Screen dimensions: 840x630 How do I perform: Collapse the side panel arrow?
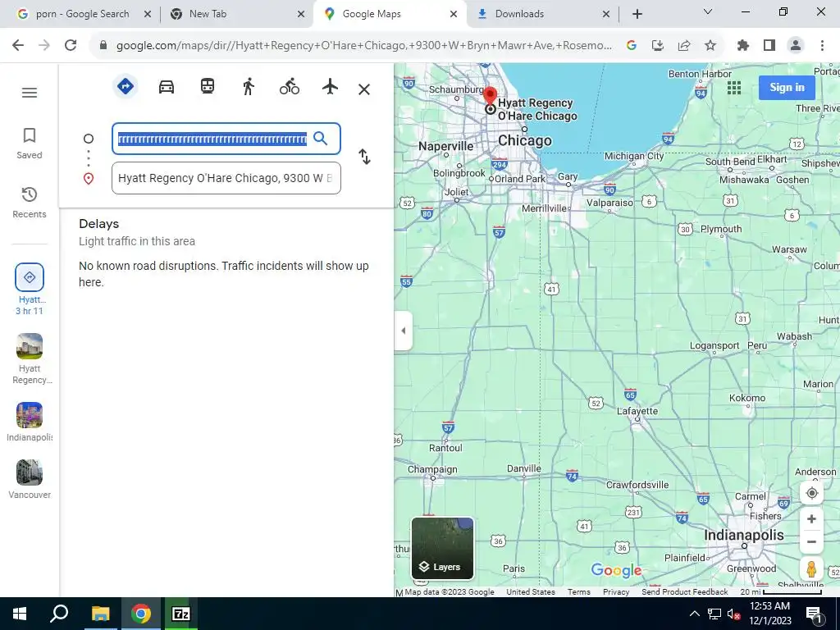(x=404, y=331)
